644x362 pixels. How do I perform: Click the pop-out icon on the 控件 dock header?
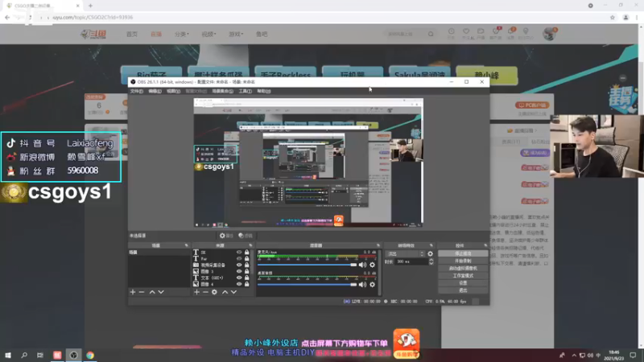tap(485, 245)
